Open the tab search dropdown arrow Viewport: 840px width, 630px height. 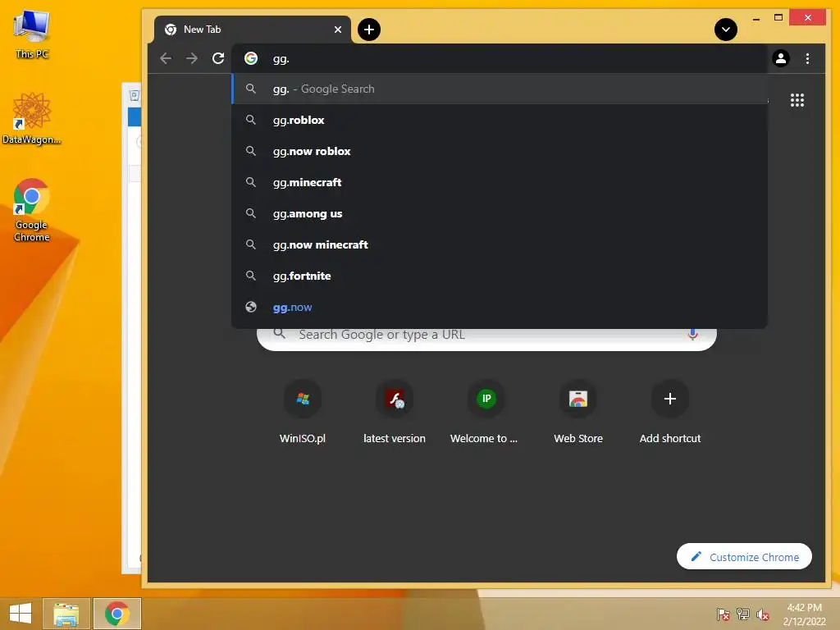point(725,30)
